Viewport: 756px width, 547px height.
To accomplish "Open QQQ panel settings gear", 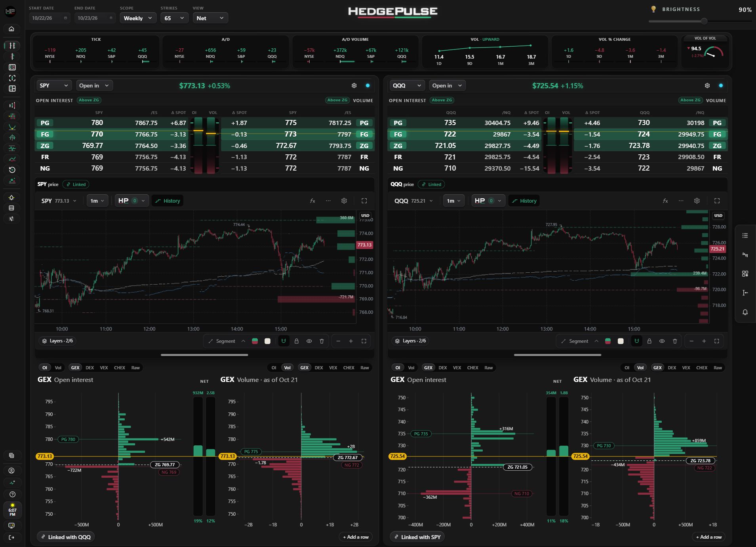I will (707, 85).
